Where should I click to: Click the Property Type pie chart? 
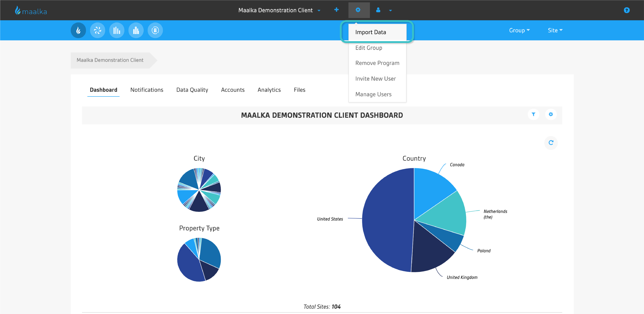[199, 260]
